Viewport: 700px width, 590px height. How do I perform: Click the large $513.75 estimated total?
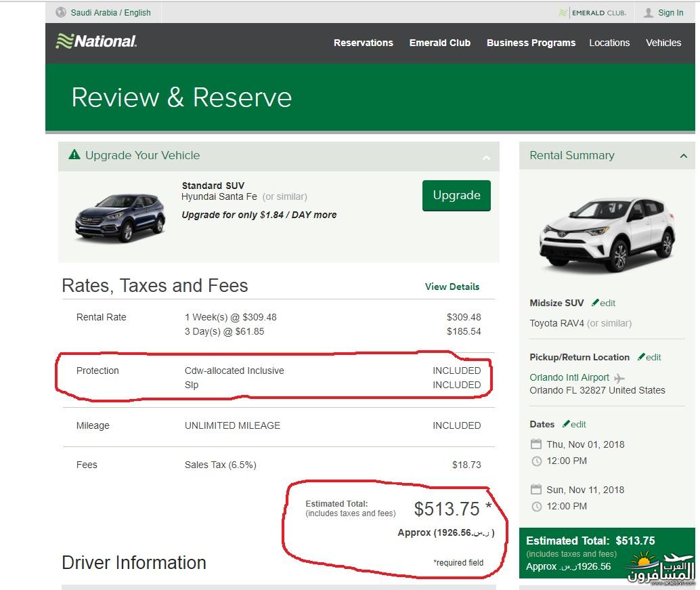[x=447, y=509]
